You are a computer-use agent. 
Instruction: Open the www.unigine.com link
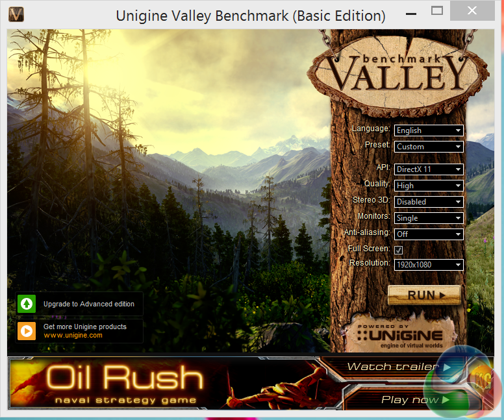click(73, 335)
